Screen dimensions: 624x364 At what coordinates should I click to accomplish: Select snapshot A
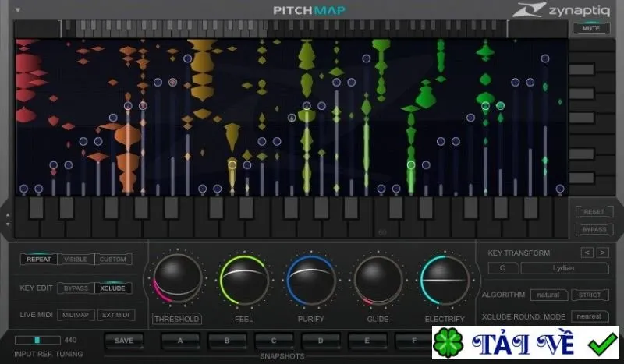pos(180,341)
